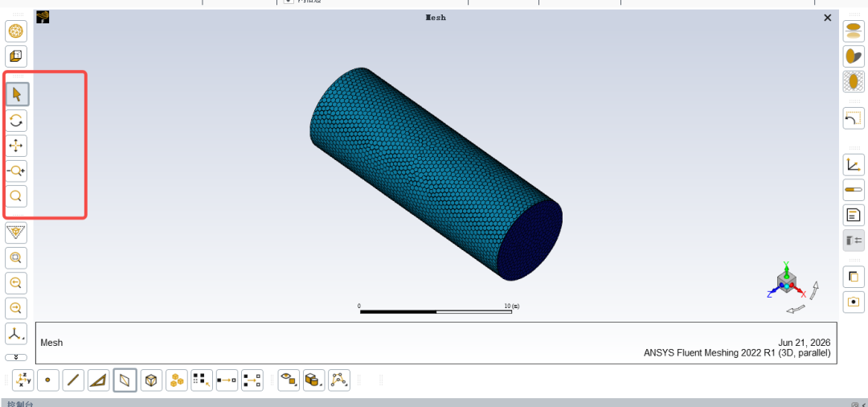Click the flat ellipses clipping plane icon

click(854, 31)
